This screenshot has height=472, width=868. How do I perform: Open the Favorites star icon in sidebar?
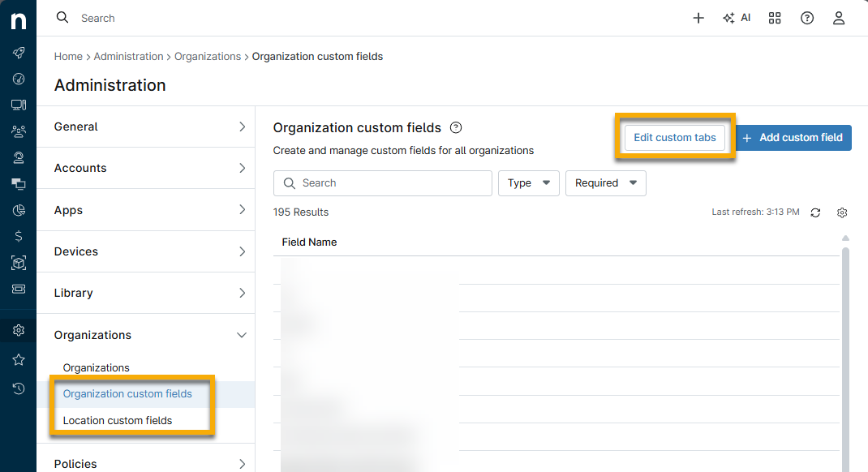[x=18, y=359]
